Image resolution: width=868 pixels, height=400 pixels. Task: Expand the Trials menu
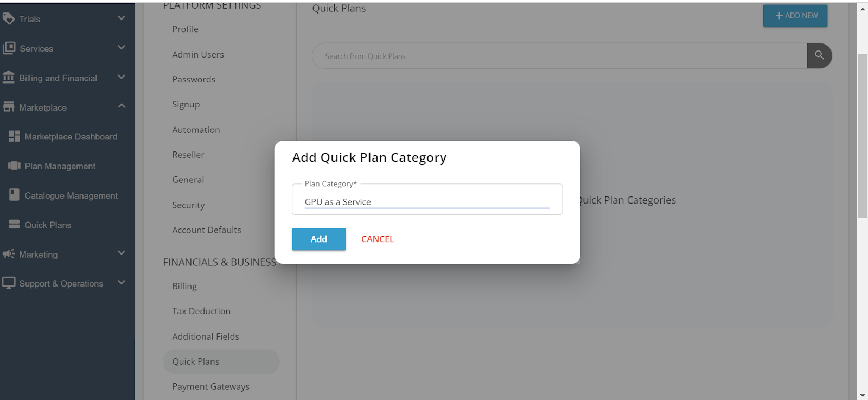pos(120,18)
